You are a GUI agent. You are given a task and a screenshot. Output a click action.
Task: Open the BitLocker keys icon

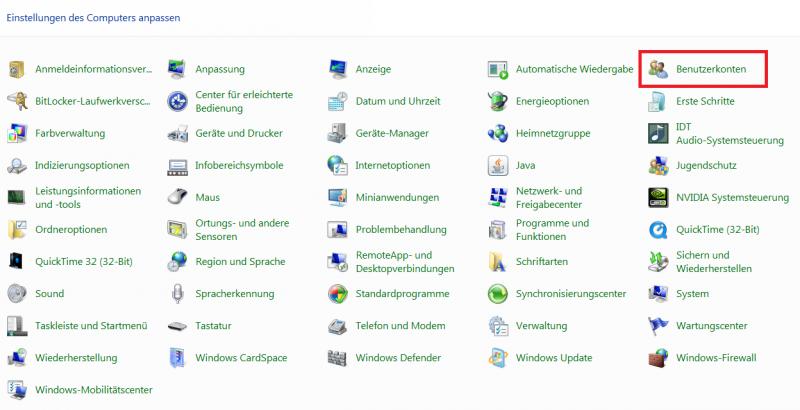click(x=17, y=101)
